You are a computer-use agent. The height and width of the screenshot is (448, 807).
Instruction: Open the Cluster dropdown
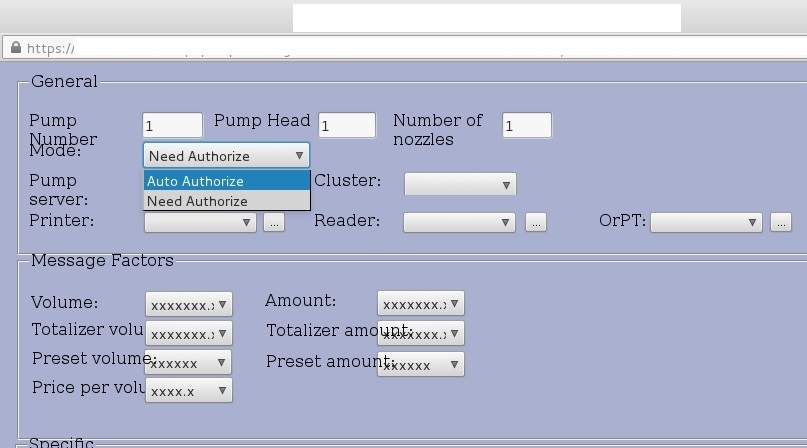point(459,185)
